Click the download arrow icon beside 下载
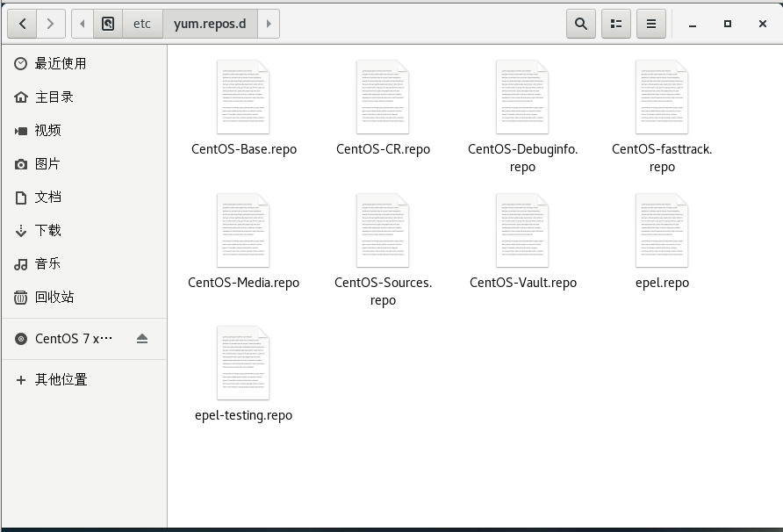The width and height of the screenshot is (783, 532). point(20,231)
